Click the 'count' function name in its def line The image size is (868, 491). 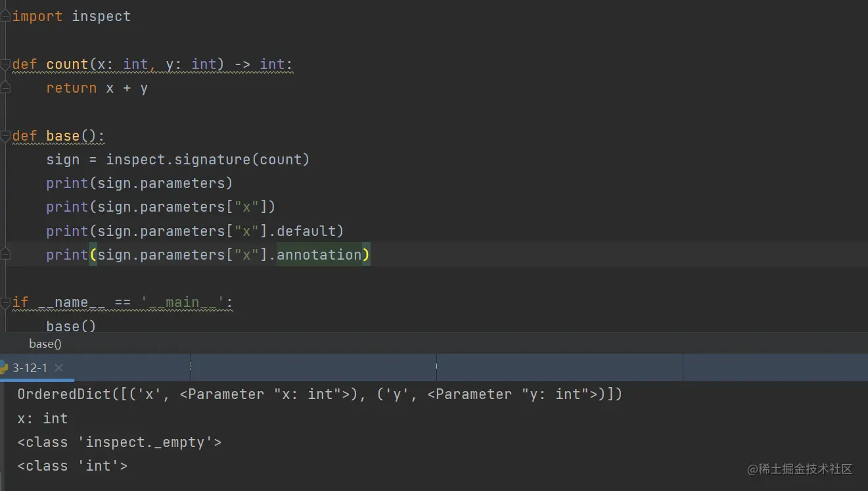click(67, 64)
